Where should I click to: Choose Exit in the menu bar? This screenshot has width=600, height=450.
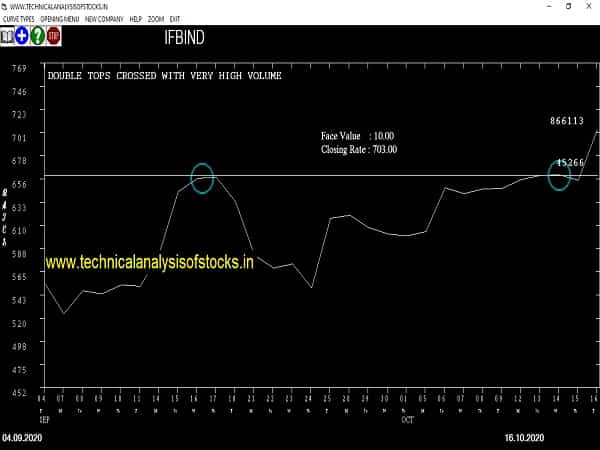tap(175, 19)
